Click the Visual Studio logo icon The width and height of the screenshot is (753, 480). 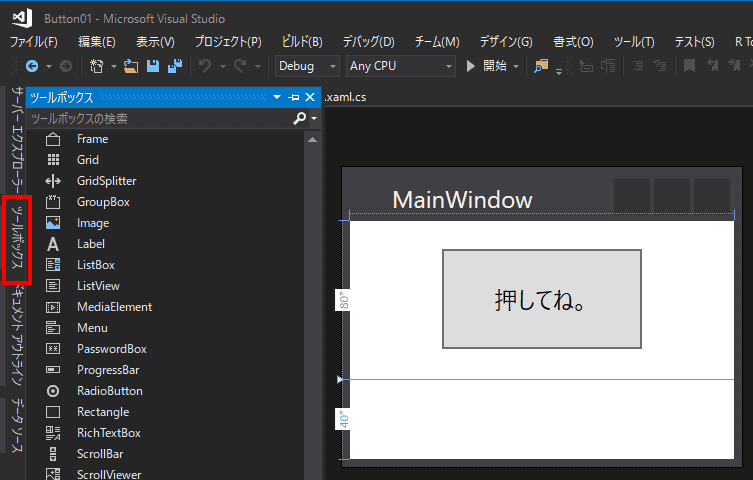click(22, 18)
